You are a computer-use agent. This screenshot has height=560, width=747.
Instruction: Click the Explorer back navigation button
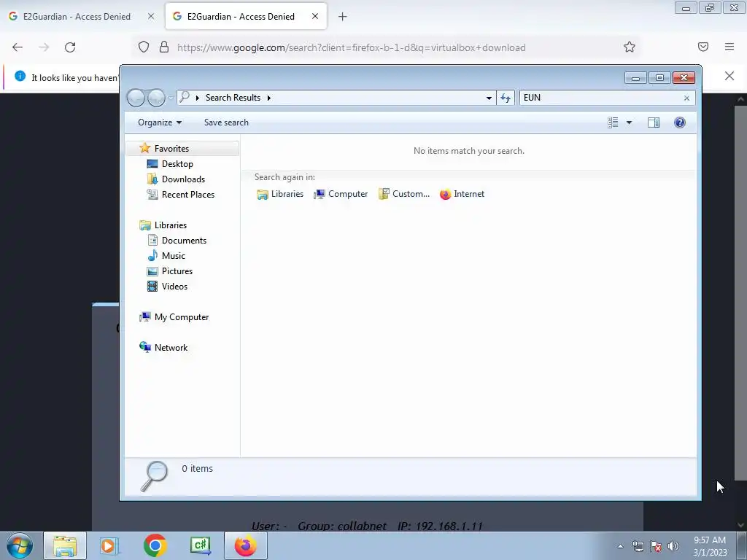pos(136,98)
